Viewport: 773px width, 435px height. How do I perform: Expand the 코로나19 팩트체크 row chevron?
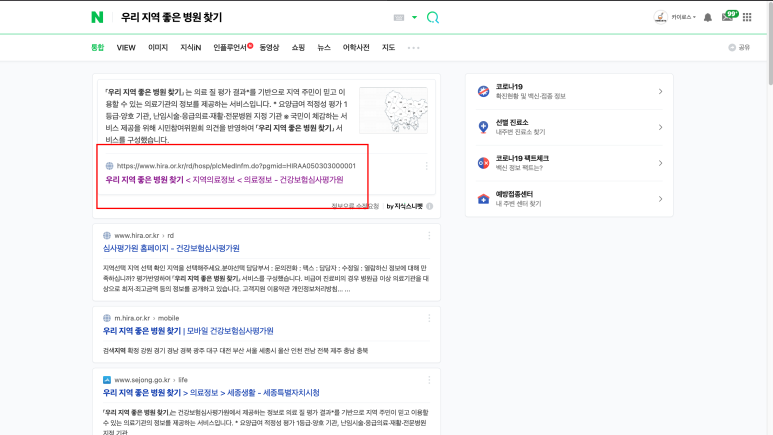tap(660, 163)
